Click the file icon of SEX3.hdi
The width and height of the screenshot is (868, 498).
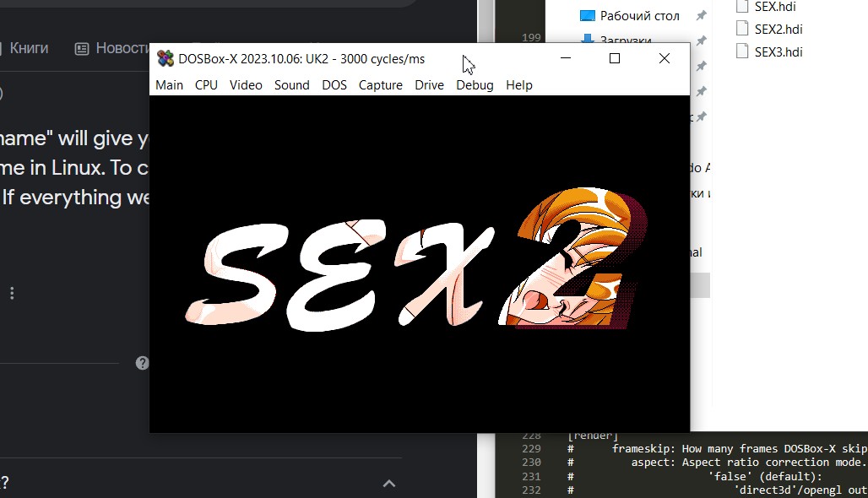coord(742,51)
